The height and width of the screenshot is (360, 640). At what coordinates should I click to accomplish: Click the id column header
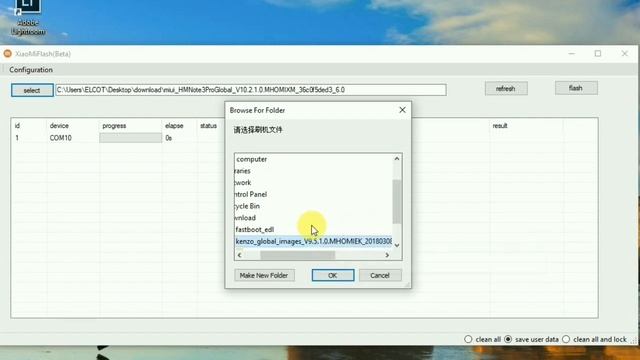[x=17, y=126]
